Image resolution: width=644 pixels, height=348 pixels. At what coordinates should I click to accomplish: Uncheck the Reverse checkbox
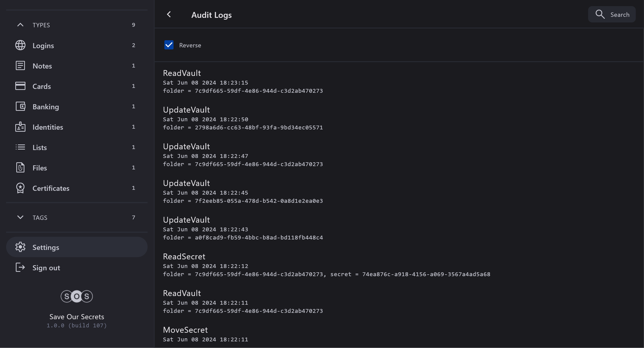[169, 45]
